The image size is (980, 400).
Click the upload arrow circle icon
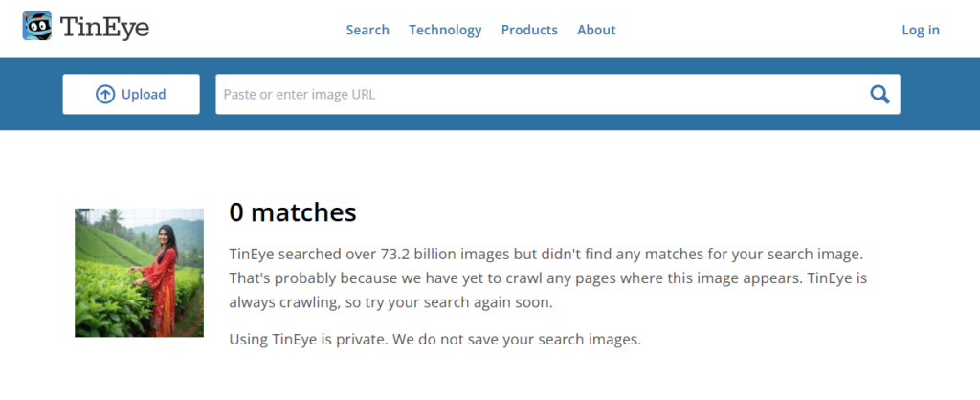click(x=105, y=94)
